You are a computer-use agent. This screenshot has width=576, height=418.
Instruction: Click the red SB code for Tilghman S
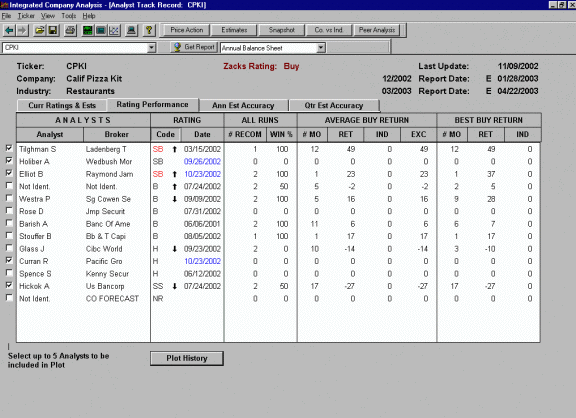pos(158,149)
